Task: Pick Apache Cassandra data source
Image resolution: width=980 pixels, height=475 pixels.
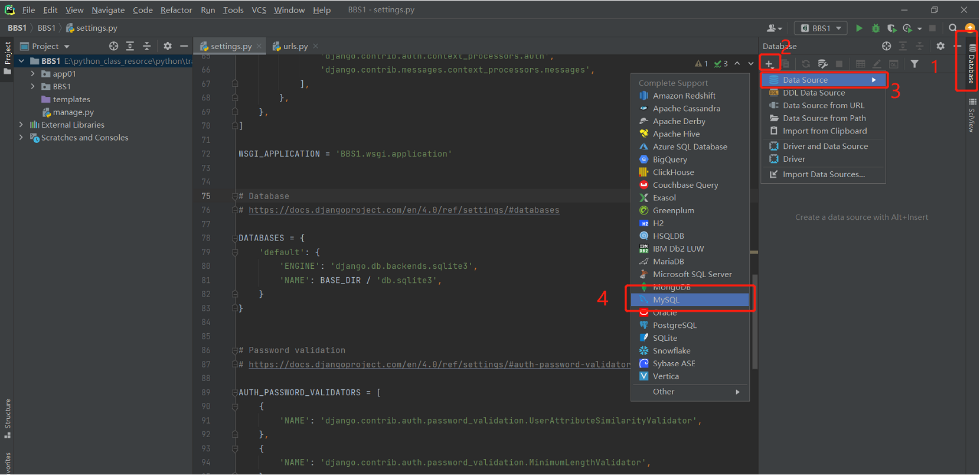Action: click(x=690, y=109)
